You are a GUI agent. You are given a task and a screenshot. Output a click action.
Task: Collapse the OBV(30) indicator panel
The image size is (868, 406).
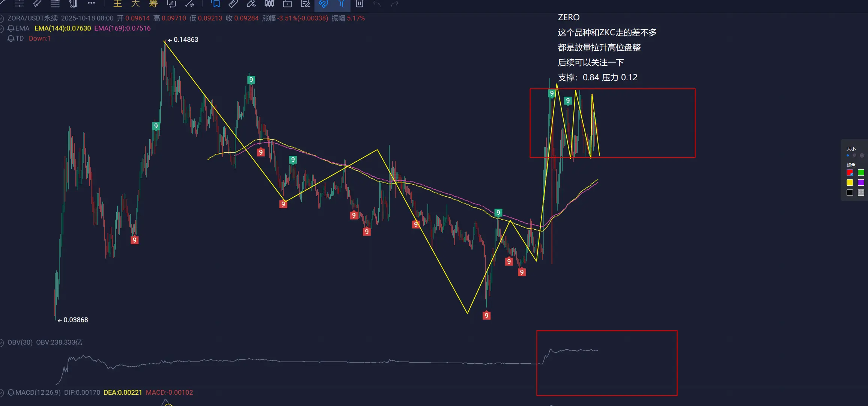pos(2,343)
